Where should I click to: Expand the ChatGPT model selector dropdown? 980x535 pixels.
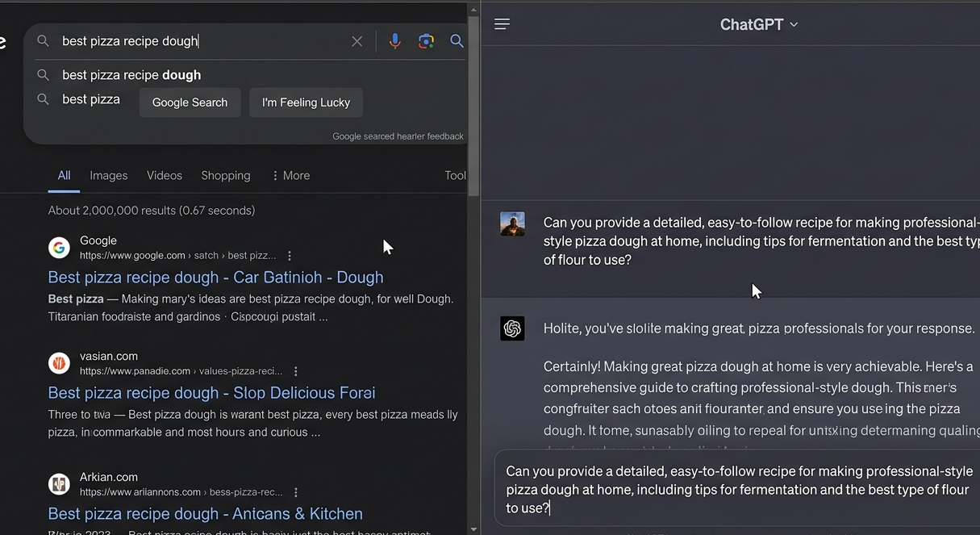[x=759, y=24]
